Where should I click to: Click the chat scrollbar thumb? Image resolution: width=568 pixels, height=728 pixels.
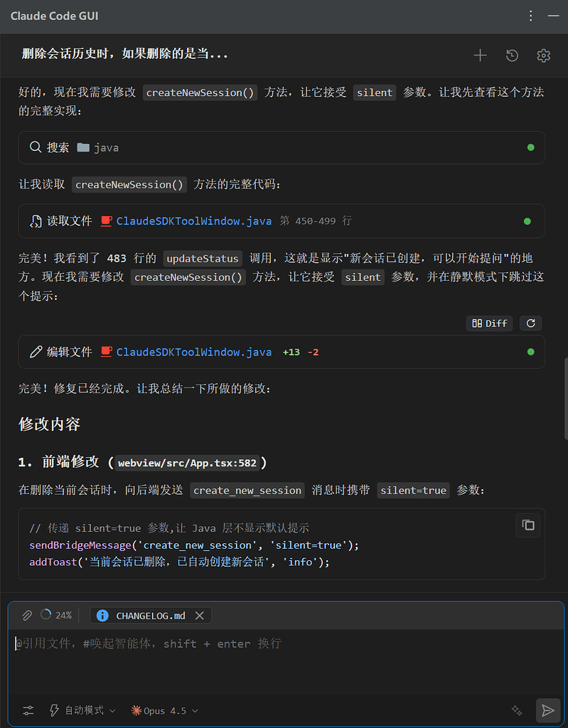click(565, 398)
